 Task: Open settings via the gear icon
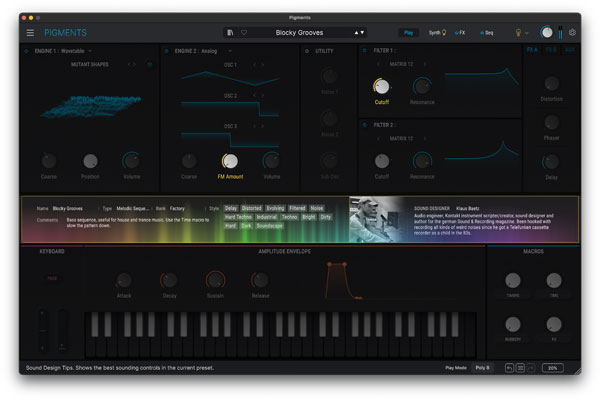[572, 33]
